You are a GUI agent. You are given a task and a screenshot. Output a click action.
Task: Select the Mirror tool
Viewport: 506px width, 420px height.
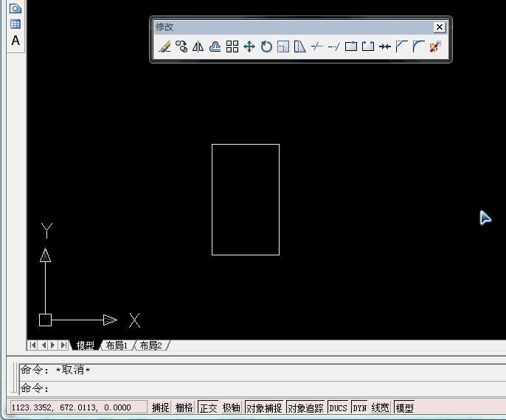pyautogui.click(x=198, y=47)
